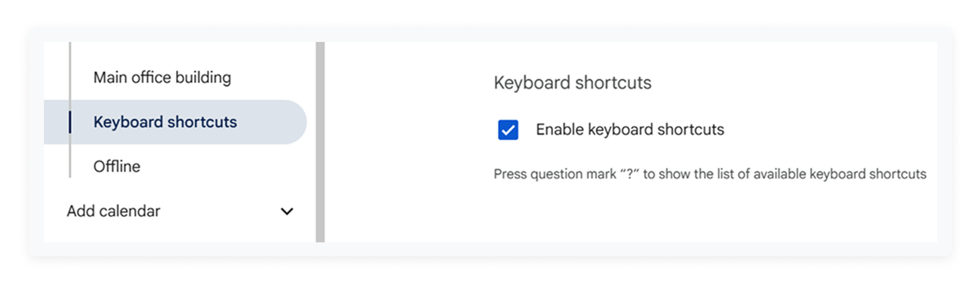The height and width of the screenshot is (283, 980).
Task: Click the Enable keyboard shortcuts label
Action: (x=630, y=129)
